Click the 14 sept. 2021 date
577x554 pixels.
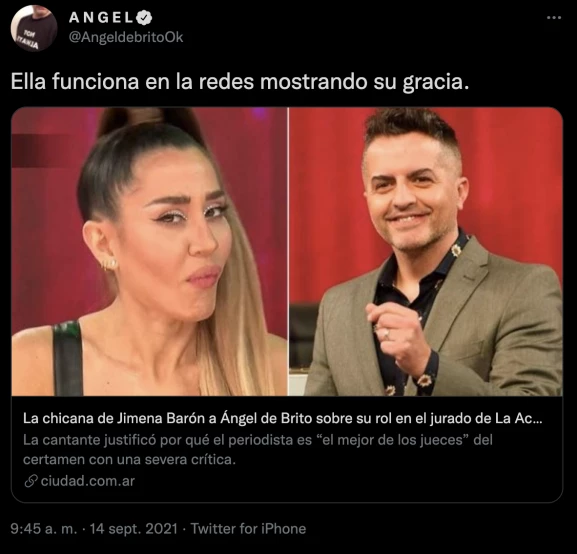click(134, 529)
